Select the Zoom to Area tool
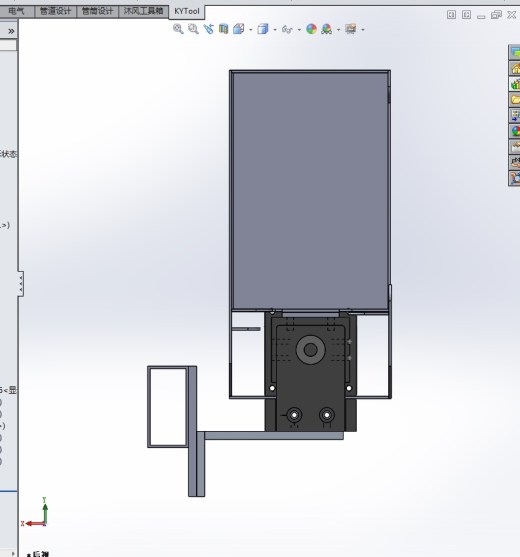This screenshot has width=520, height=557. (193, 29)
